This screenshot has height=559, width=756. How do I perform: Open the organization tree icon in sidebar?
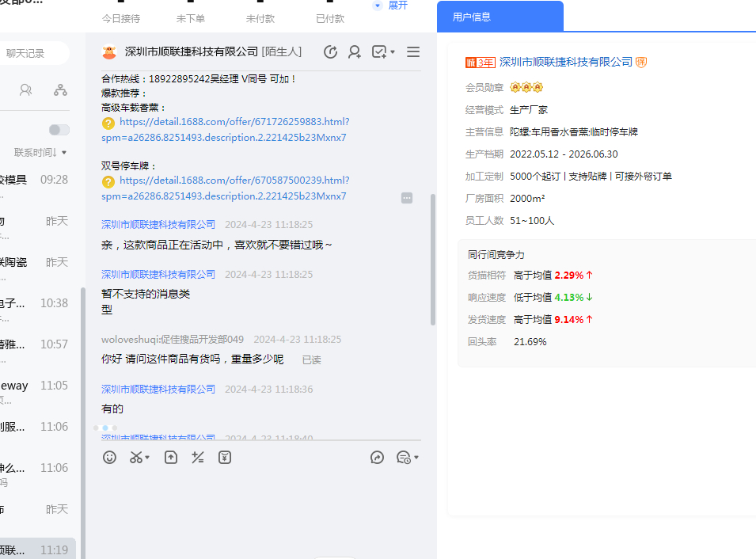60,89
